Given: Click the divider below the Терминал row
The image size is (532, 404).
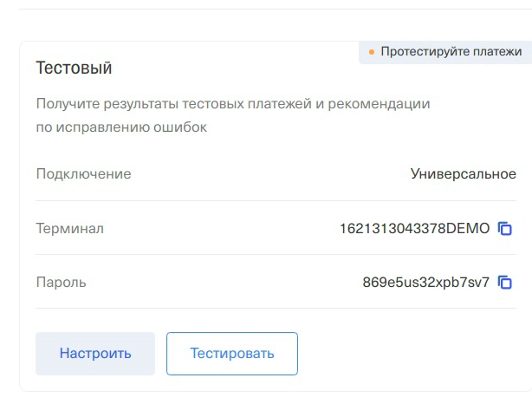Looking at the screenshot, I should coord(276,254).
